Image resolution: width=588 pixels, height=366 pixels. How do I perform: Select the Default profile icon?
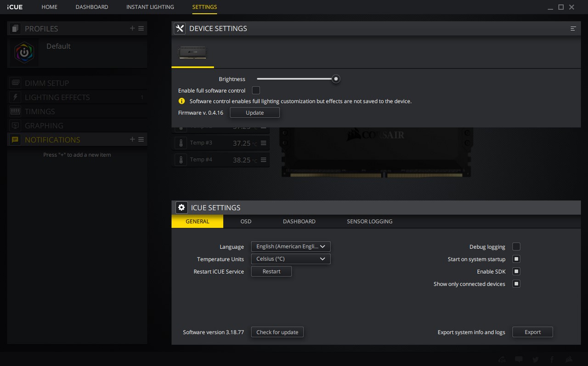(24, 53)
